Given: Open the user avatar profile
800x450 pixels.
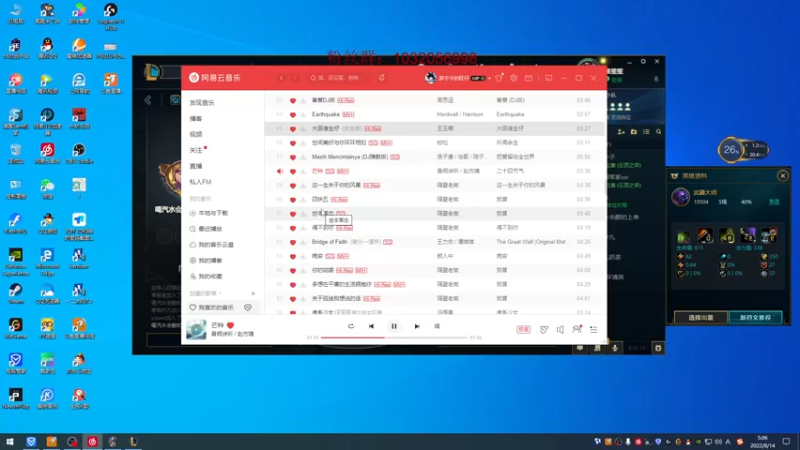Looking at the screenshot, I should point(431,78).
